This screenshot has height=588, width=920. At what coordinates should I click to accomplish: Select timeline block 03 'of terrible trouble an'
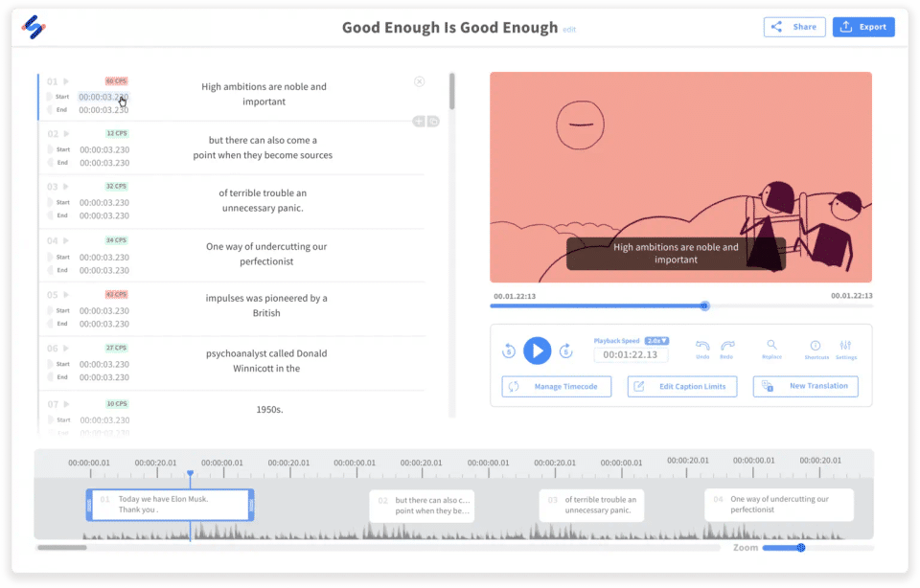591,506
